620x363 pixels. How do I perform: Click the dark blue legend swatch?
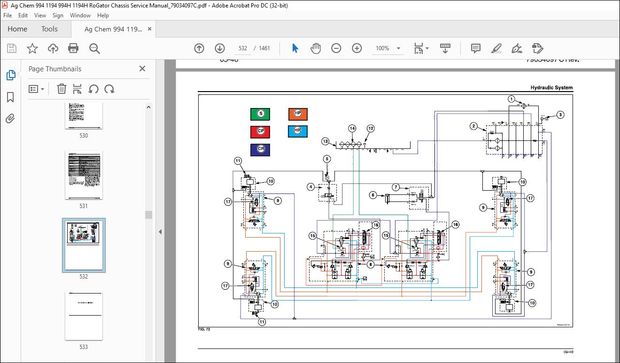pyautogui.click(x=260, y=149)
